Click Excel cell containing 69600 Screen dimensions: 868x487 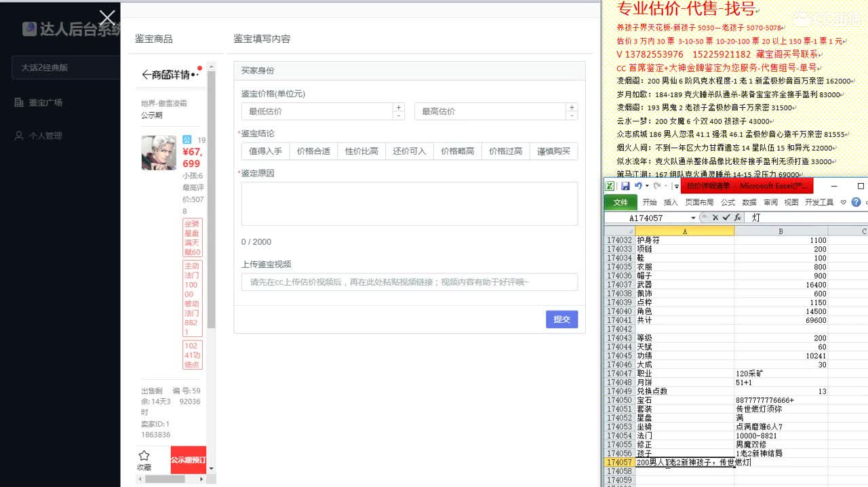click(781, 320)
